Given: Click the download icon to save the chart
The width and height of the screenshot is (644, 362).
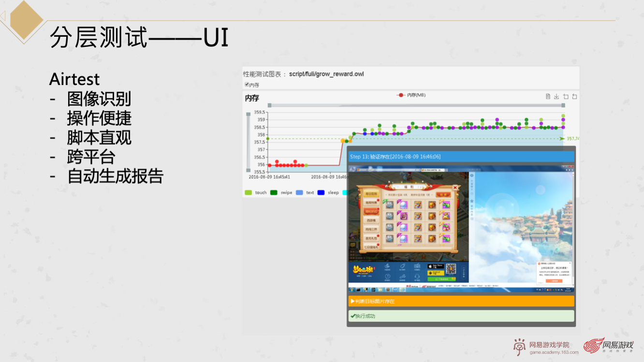Looking at the screenshot, I should (x=556, y=96).
